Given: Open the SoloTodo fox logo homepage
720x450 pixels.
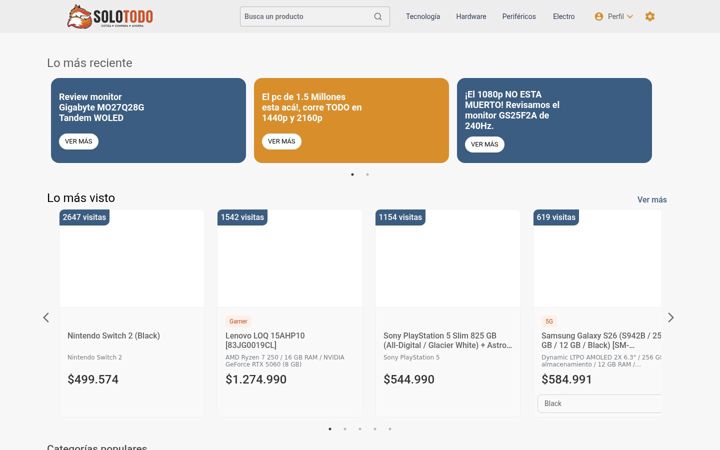Looking at the screenshot, I should pyautogui.click(x=110, y=17).
